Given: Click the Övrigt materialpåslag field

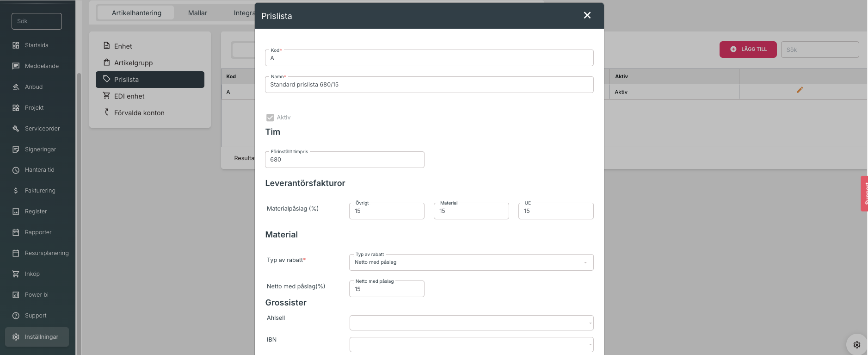Looking at the screenshot, I should coord(387,211).
